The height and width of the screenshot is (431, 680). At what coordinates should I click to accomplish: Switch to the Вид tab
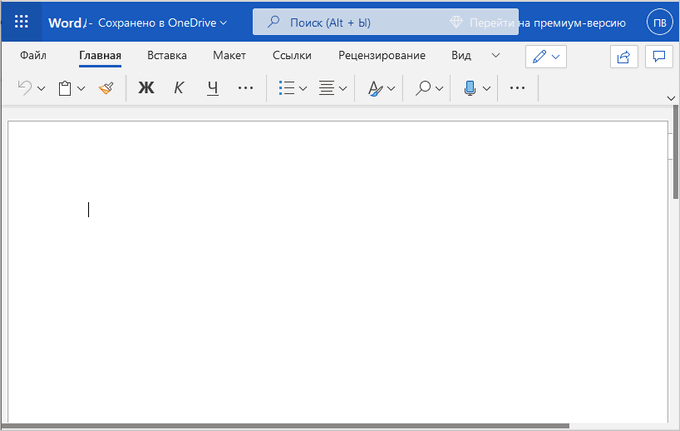[461, 56]
